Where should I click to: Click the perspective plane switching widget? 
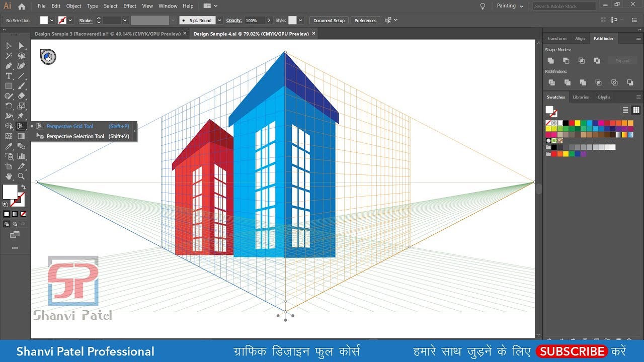click(48, 57)
